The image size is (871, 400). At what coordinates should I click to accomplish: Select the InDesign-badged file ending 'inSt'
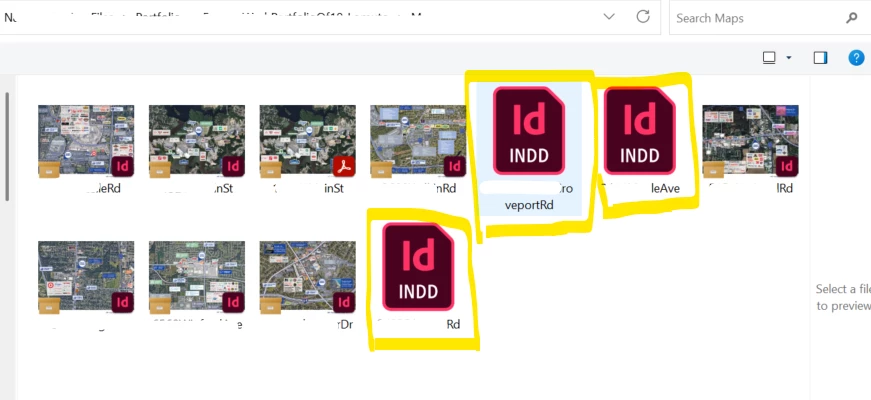tap(197, 142)
